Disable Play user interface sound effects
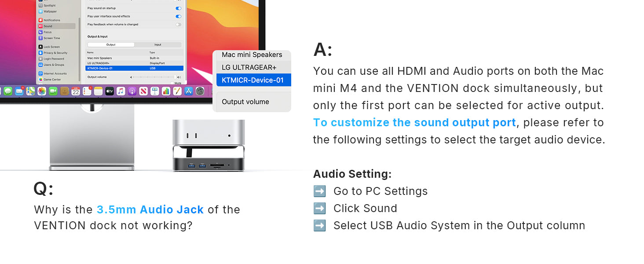The height and width of the screenshot is (264, 644). point(179,16)
